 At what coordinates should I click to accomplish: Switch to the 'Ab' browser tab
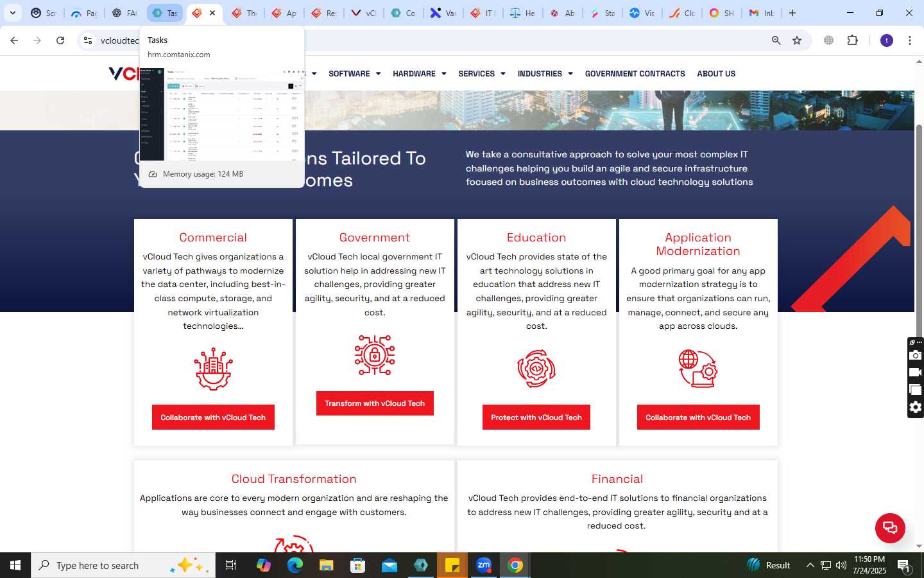click(x=563, y=13)
